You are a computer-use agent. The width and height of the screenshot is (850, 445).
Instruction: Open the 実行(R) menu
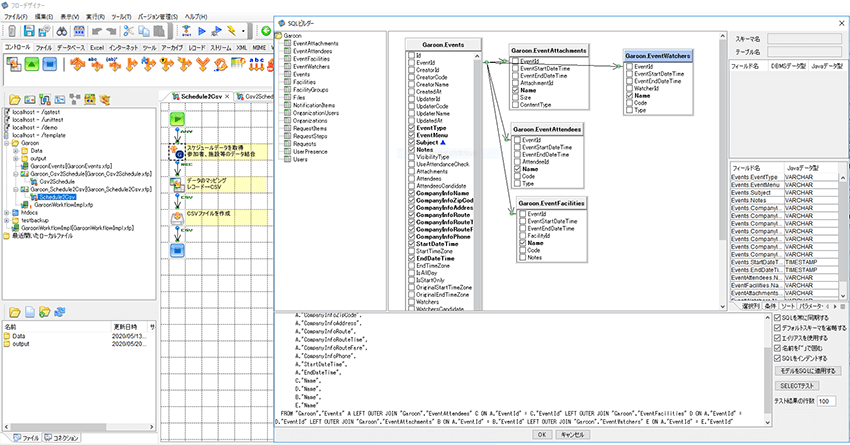tap(97, 17)
